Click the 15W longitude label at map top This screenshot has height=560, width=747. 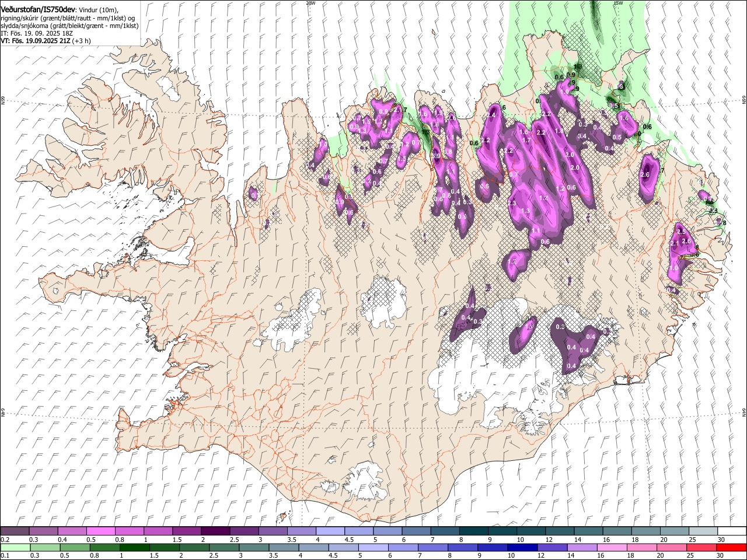click(x=618, y=3)
